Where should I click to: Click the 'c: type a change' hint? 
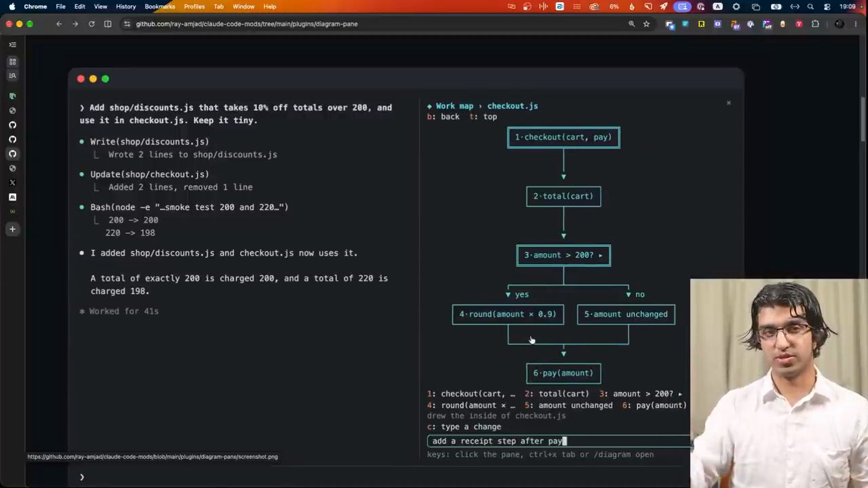(x=464, y=427)
